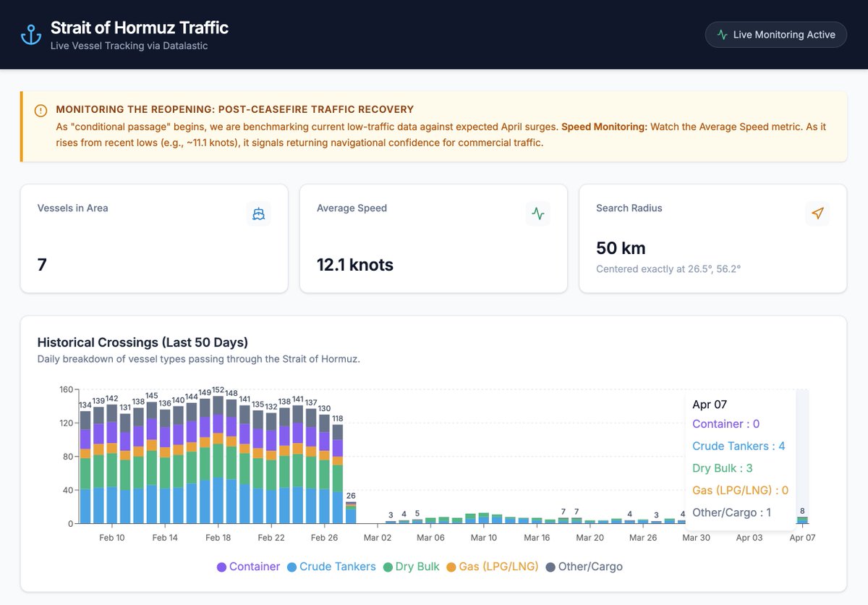
Task: Click the orange Gas (LPG/LNG) legend dot
Action: click(451, 567)
